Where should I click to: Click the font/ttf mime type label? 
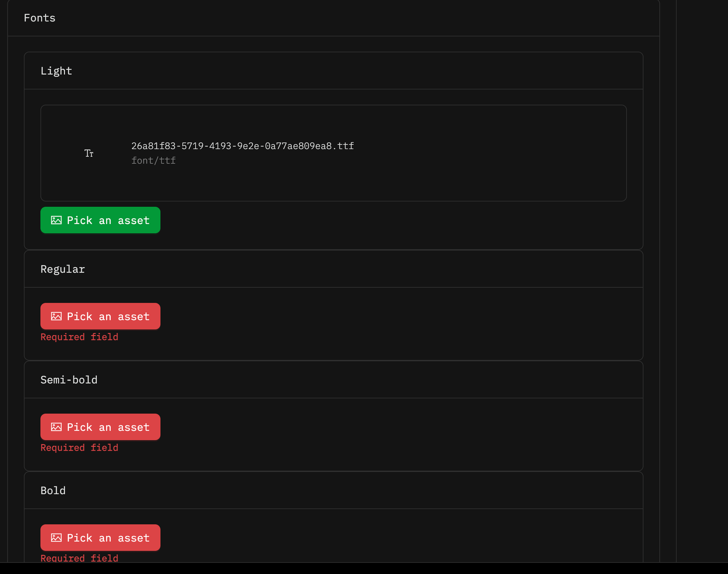pyautogui.click(x=153, y=161)
